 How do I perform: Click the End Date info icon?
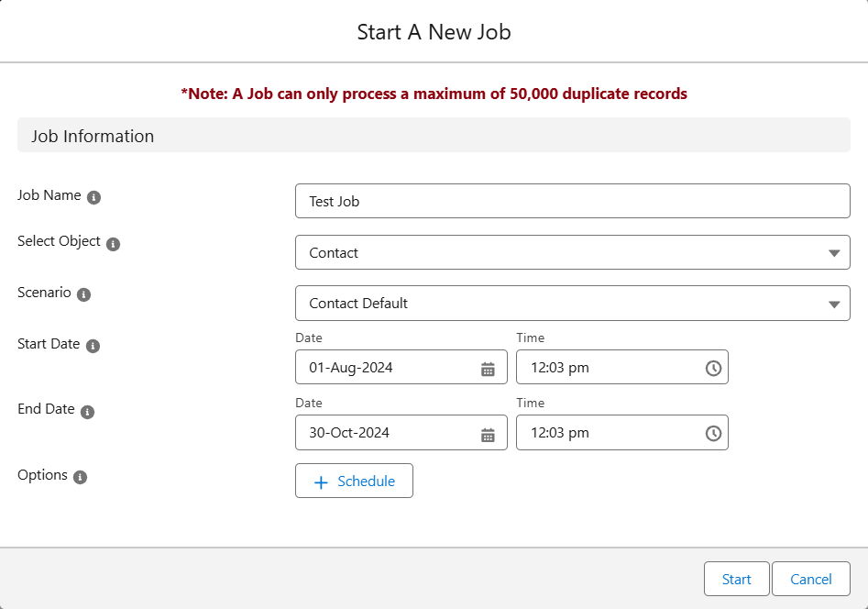(x=87, y=412)
